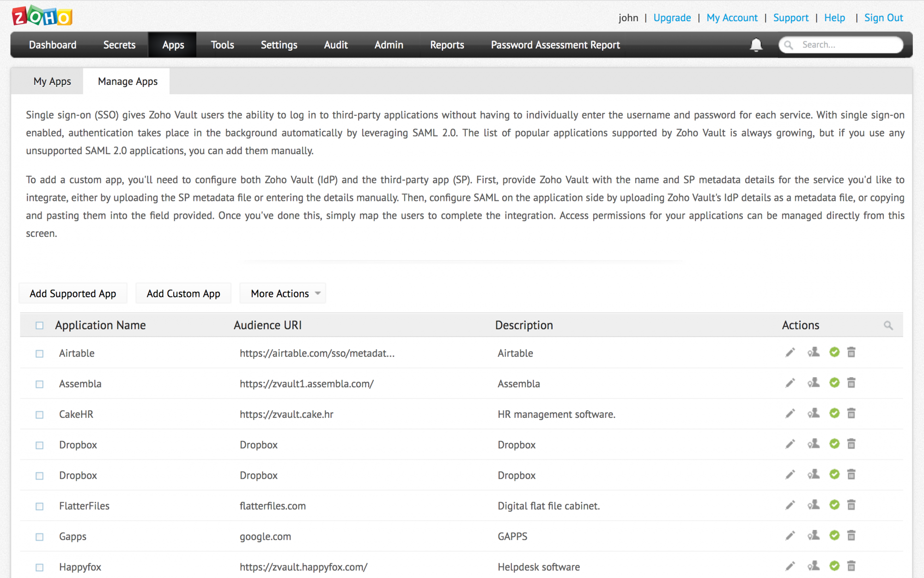924x578 pixels.
Task: Click the Sign Out link
Action: pos(883,18)
